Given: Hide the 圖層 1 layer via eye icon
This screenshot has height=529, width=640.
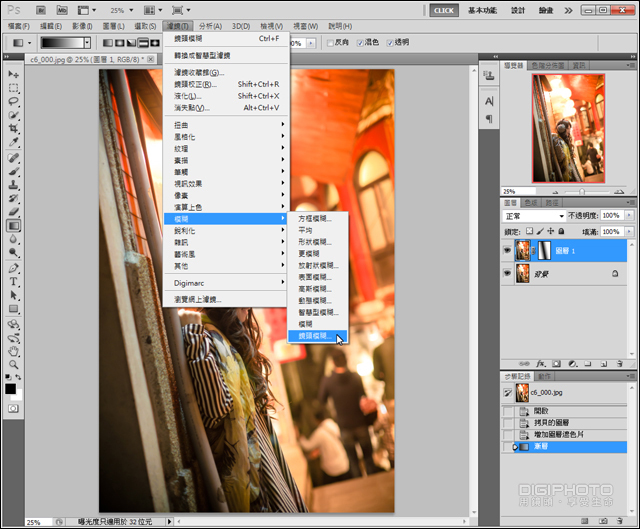Looking at the screenshot, I should point(507,250).
